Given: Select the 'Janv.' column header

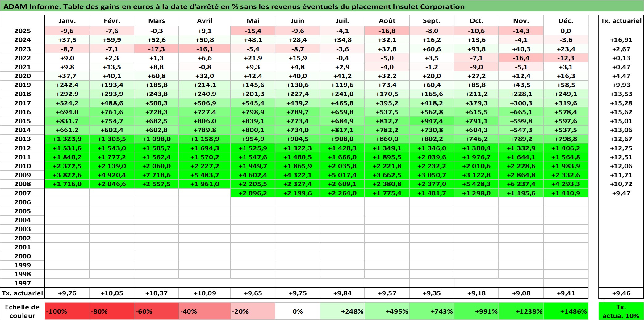Looking at the screenshot, I should [x=67, y=21].
